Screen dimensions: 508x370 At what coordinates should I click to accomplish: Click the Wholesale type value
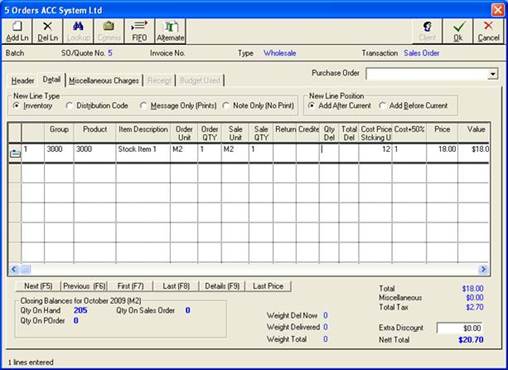point(280,53)
